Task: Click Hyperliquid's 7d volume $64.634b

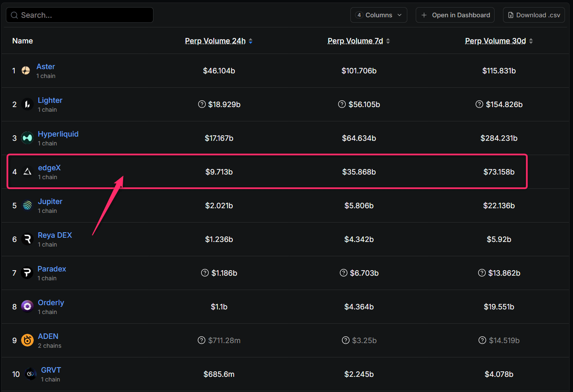Action: [x=359, y=138]
